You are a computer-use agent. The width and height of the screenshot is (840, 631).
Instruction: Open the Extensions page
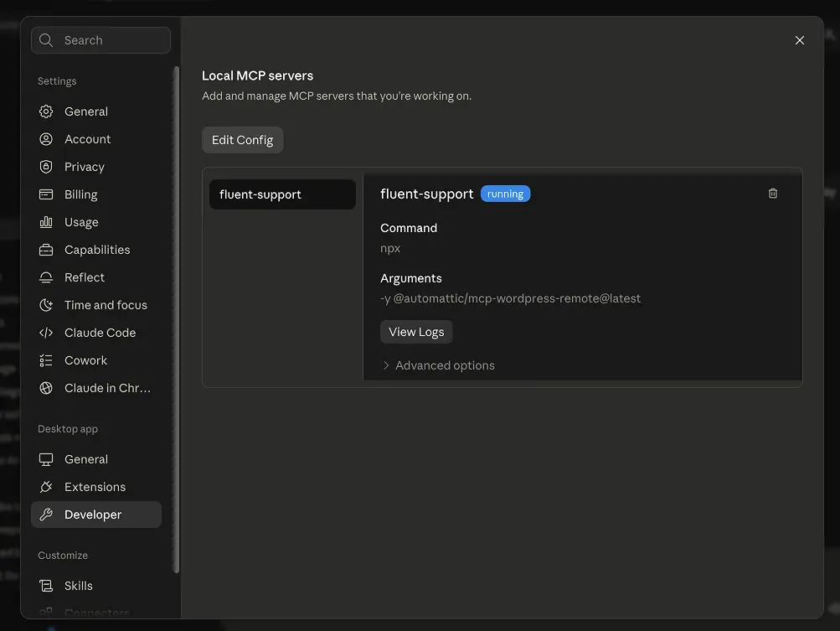96,487
